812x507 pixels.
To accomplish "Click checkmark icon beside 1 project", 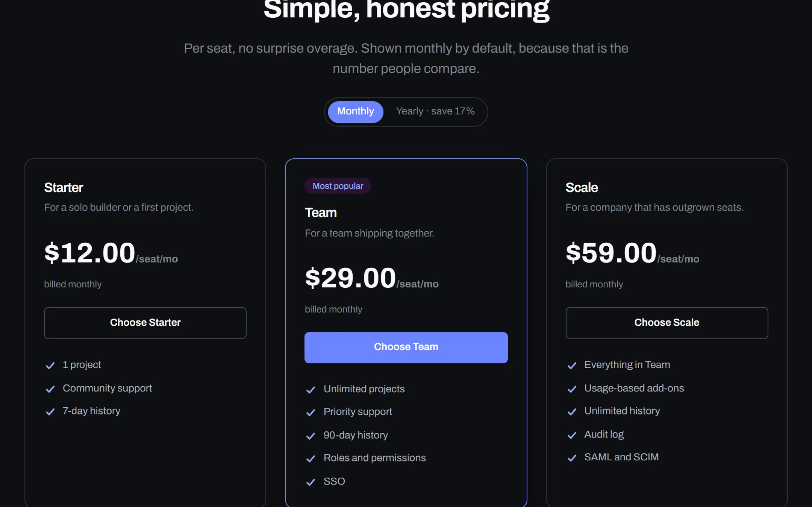I will pos(50,365).
